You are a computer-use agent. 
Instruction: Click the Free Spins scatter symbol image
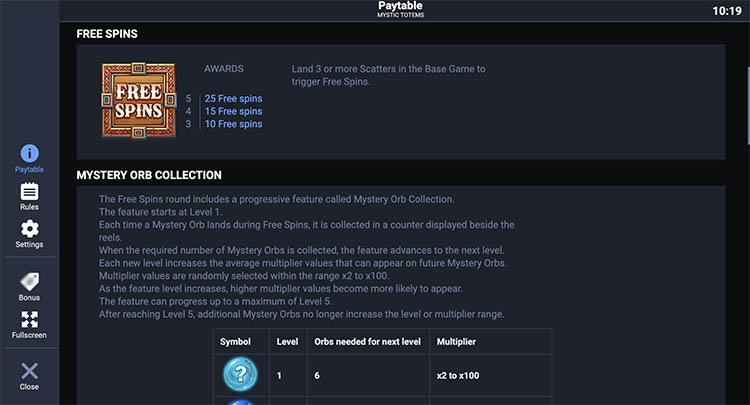(137, 99)
